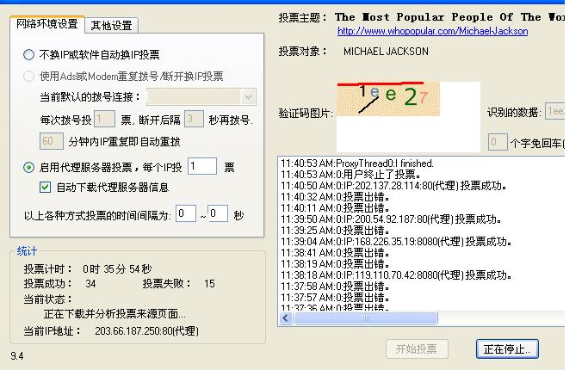Toggle 自动下载代理服务器信息 checkbox
This screenshot has width=588, height=370.
tap(45, 187)
